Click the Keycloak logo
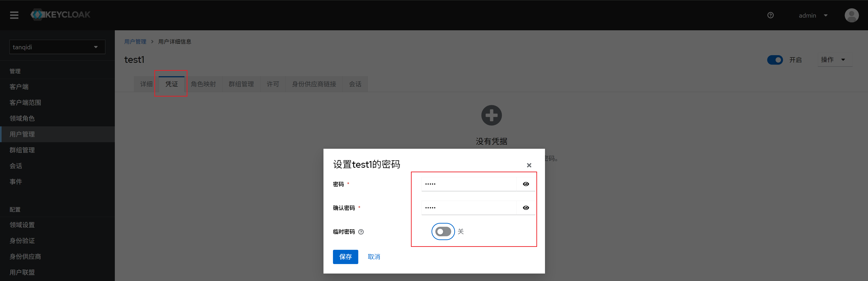 pos(61,15)
